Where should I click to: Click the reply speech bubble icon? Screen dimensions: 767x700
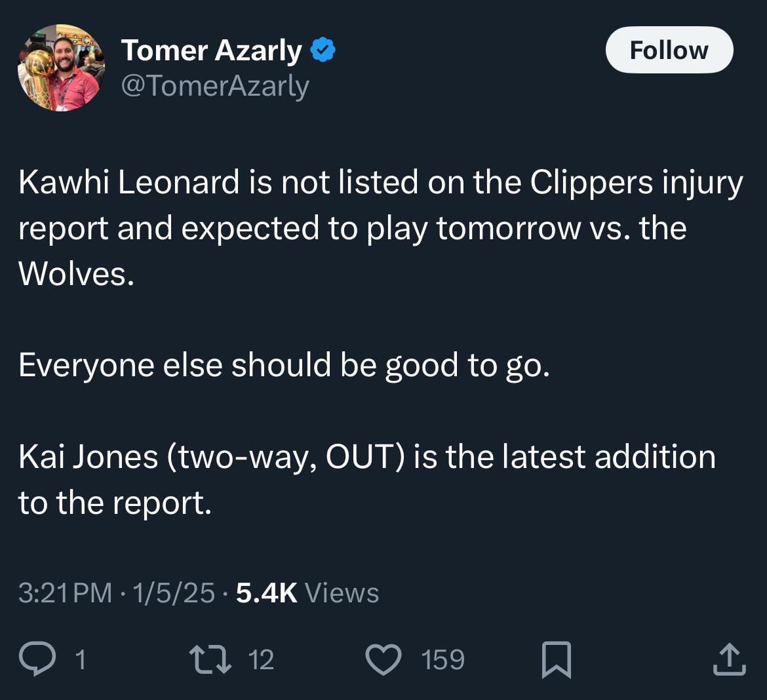pyautogui.click(x=37, y=659)
